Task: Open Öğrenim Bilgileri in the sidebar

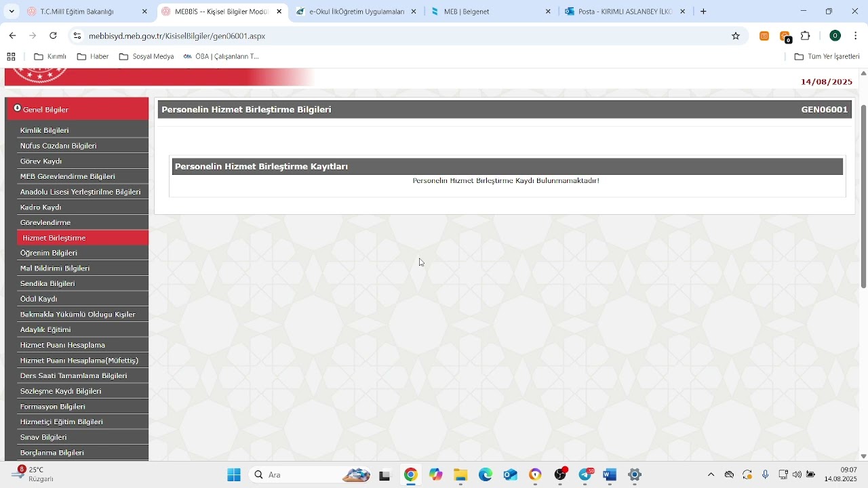Action: [83, 253]
